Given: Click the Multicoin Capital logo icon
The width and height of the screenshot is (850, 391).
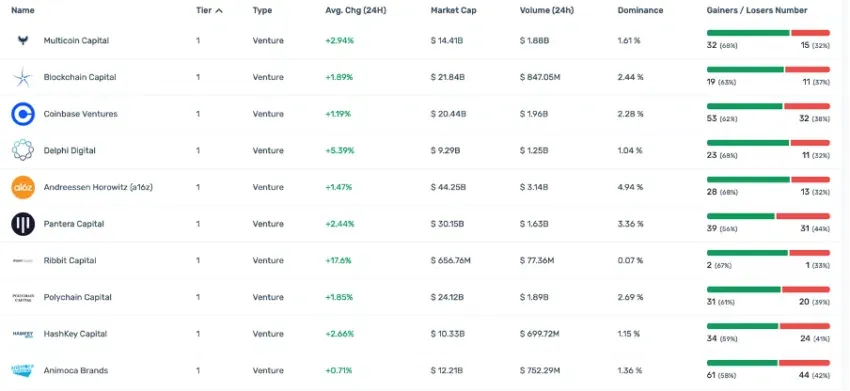Looking at the screenshot, I should (23, 41).
